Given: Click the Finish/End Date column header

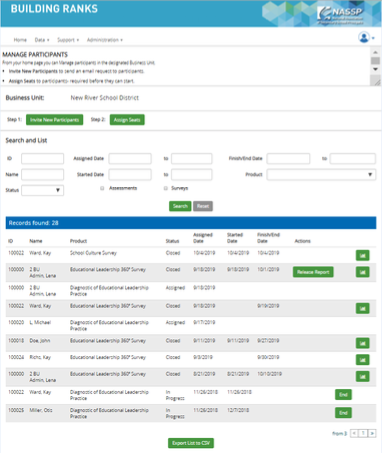Looking at the screenshot, I should 268,238.
